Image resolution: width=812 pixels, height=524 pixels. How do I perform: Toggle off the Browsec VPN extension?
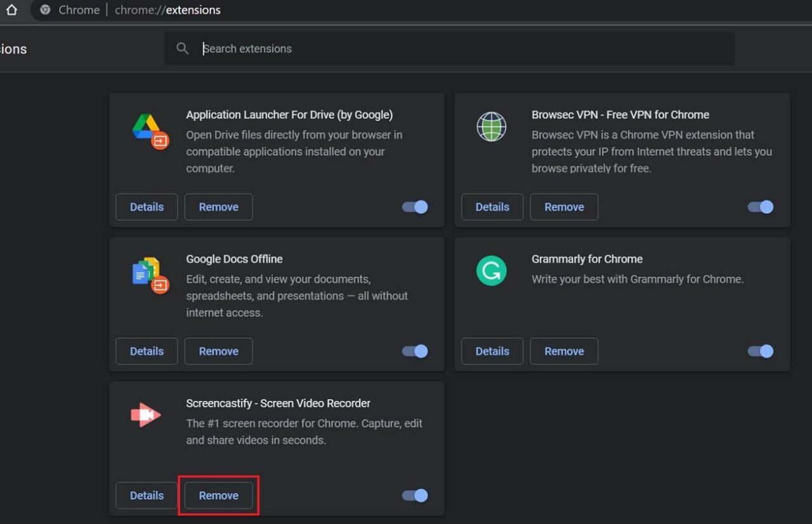click(759, 207)
